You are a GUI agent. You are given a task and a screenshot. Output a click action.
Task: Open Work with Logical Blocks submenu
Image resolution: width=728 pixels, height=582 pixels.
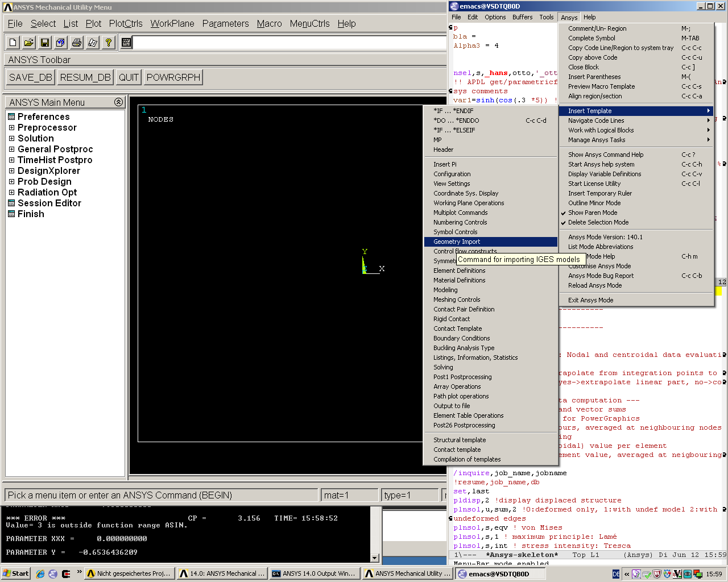tap(636, 130)
